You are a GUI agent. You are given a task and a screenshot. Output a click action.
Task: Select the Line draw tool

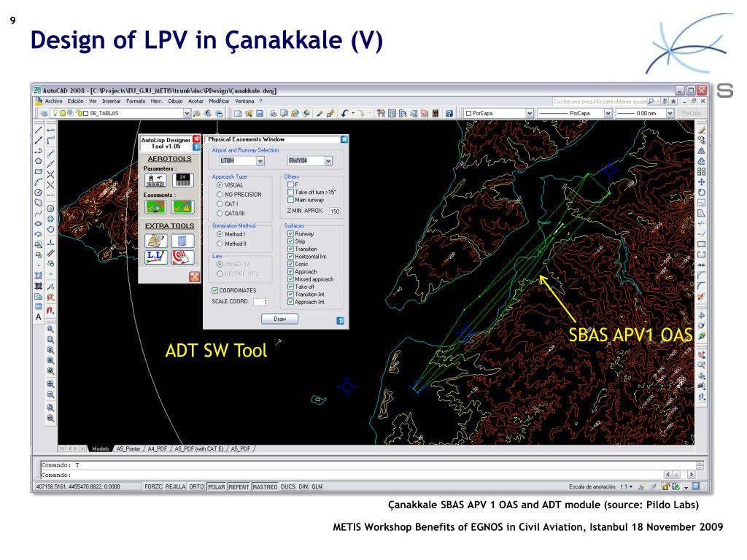pyautogui.click(x=39, y=130)
